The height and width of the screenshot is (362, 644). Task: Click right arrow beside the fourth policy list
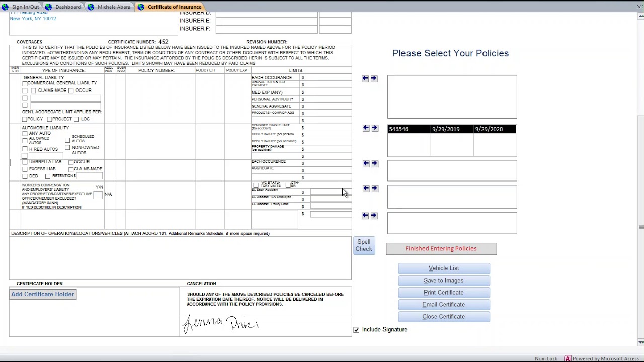pos(375,188)
